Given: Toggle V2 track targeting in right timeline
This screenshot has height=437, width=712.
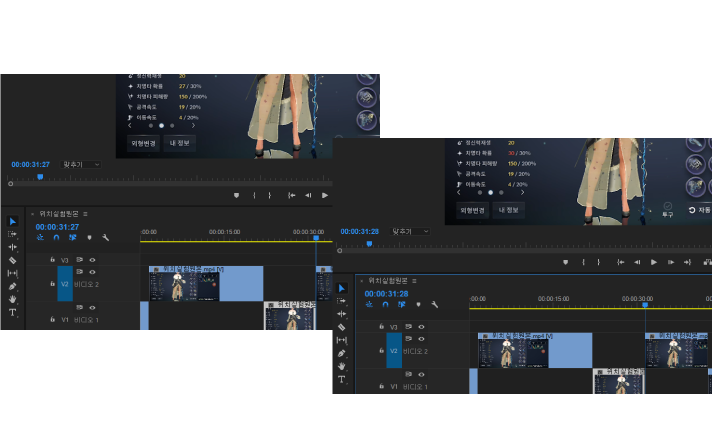Looking at the screenshot, I should pos(394,350).
